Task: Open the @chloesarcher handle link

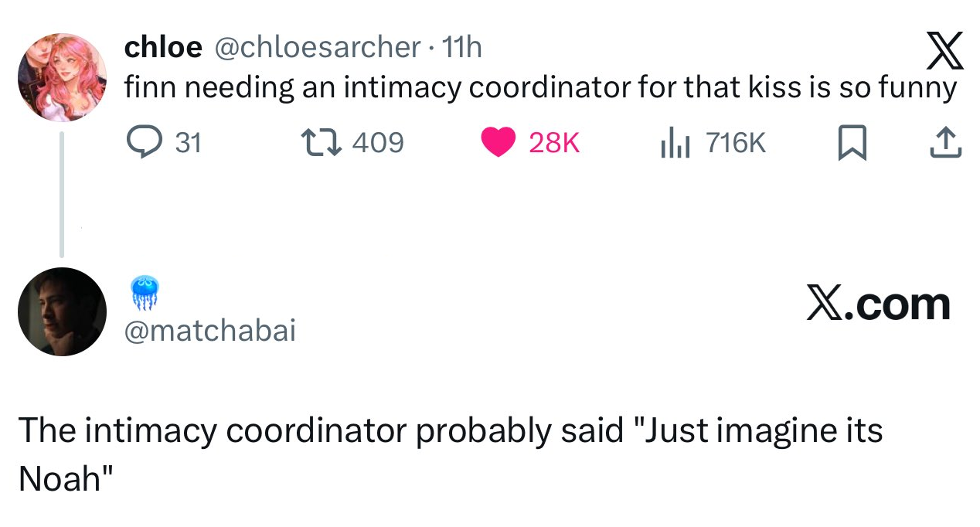Action: click(315, 48)
